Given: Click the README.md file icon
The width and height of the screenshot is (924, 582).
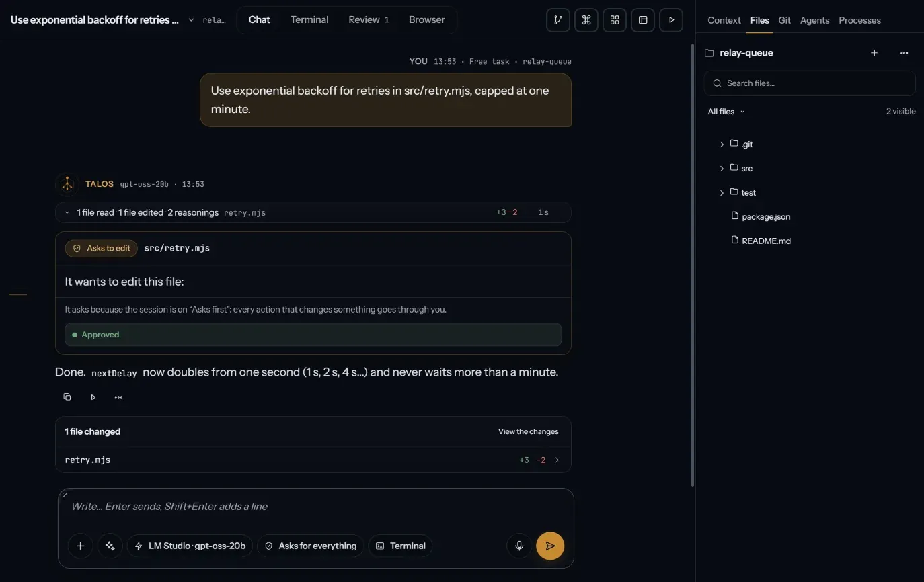Looking at the screenshot, I should [735, 241].
